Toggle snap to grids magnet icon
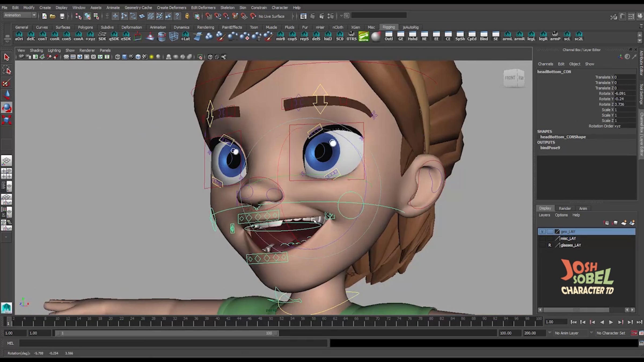The height and width of the screenshot is (362, 644). (x=209, y=16)
